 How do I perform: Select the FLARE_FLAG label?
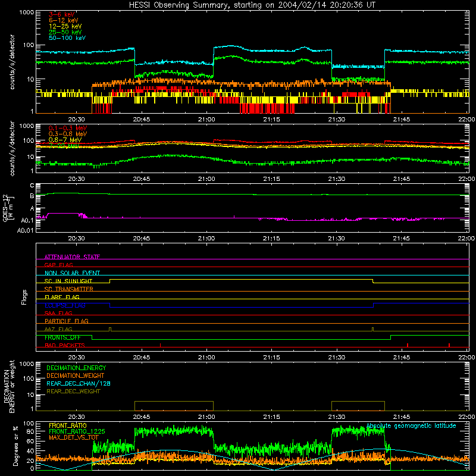click(x=62, y=297)
